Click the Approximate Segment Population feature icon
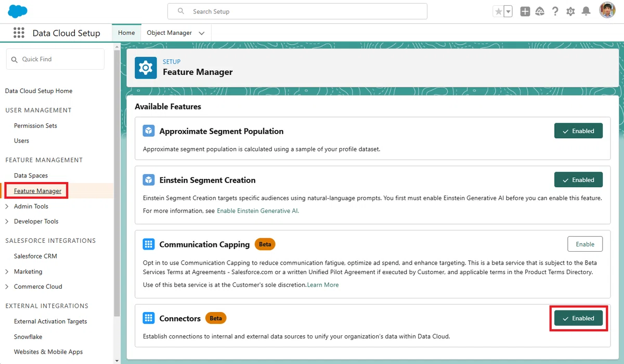624x364 pixels. click(149, 131)
